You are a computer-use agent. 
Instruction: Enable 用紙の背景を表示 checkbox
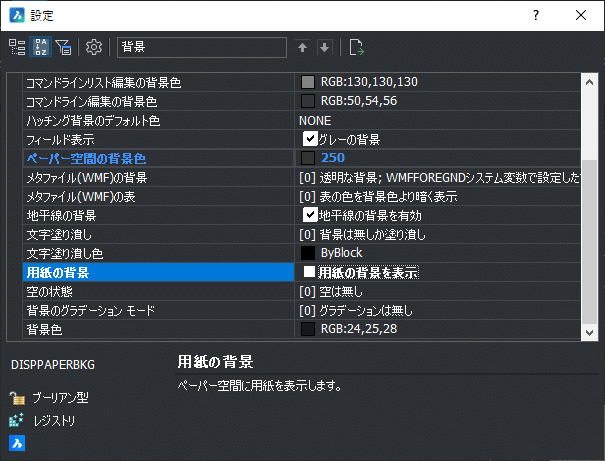[x=309, y=272]
